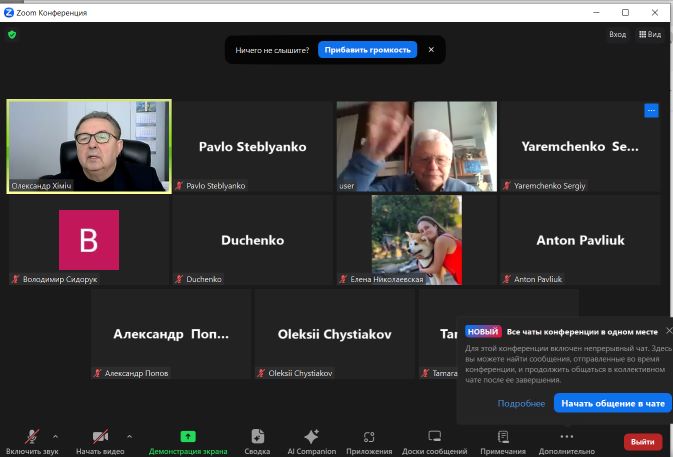673x457 pixels.
Task: Expand the audio settings chevron
Action: pyautogui.click(x=55, y=436)
